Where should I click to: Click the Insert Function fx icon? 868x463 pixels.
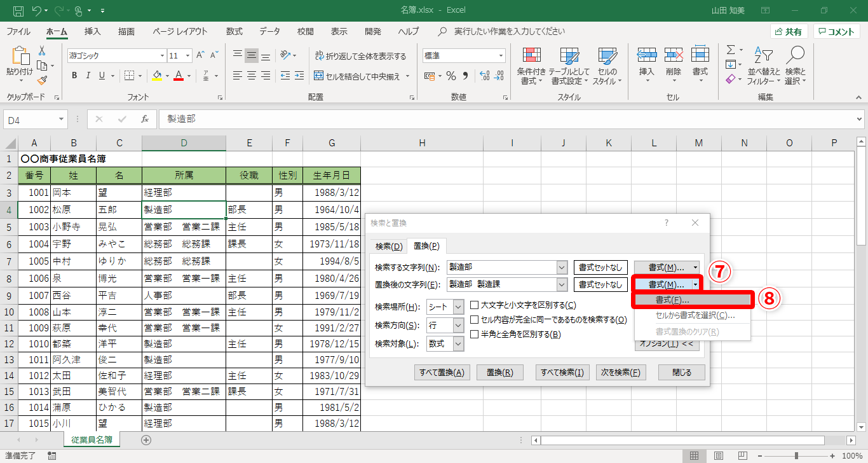click(145, 119)
